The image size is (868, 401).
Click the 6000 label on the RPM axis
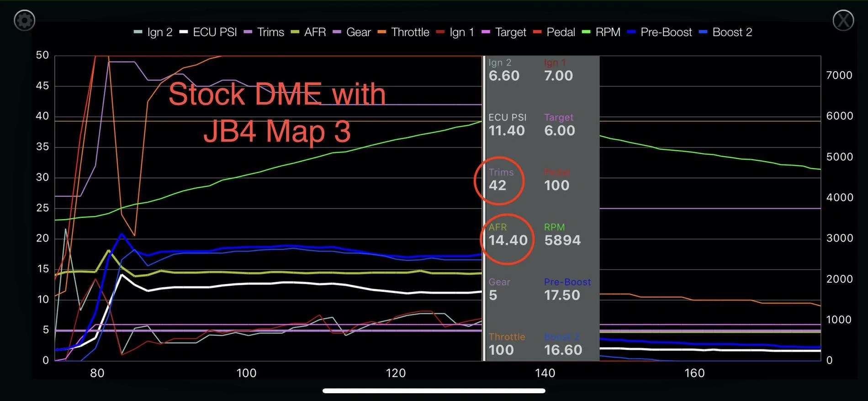(839, 116)
